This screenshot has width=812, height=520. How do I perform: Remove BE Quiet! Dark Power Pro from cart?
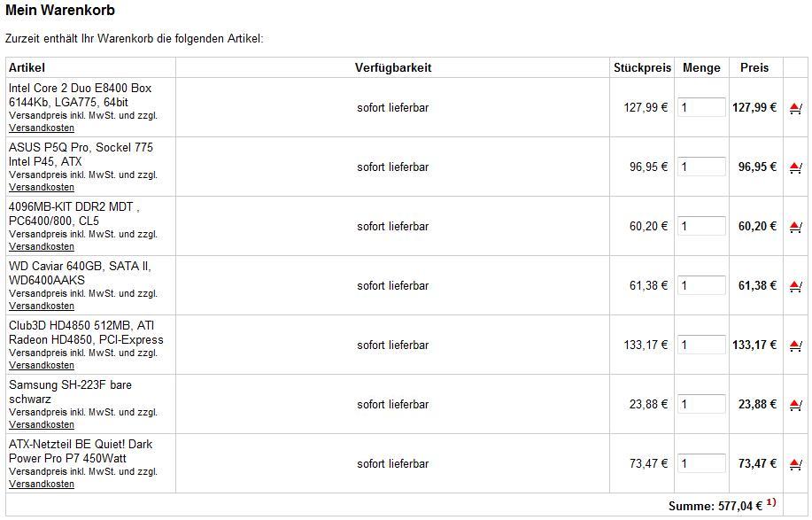[795, 464]
